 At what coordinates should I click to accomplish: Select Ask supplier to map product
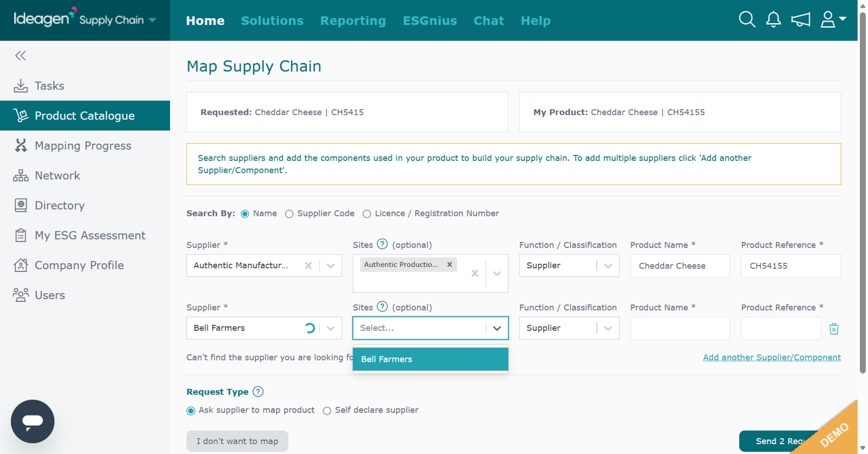(191, 411)
